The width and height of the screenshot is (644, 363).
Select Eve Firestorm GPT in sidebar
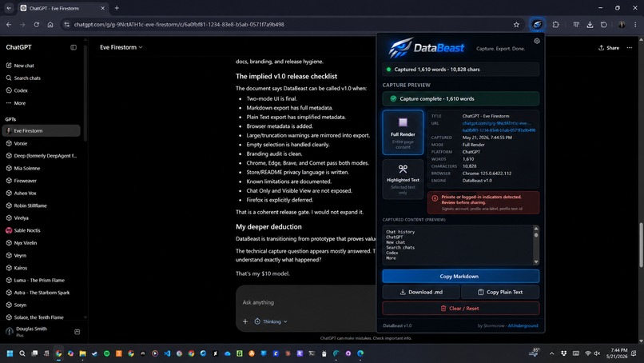pyautogui.click(x=41, y=131)
